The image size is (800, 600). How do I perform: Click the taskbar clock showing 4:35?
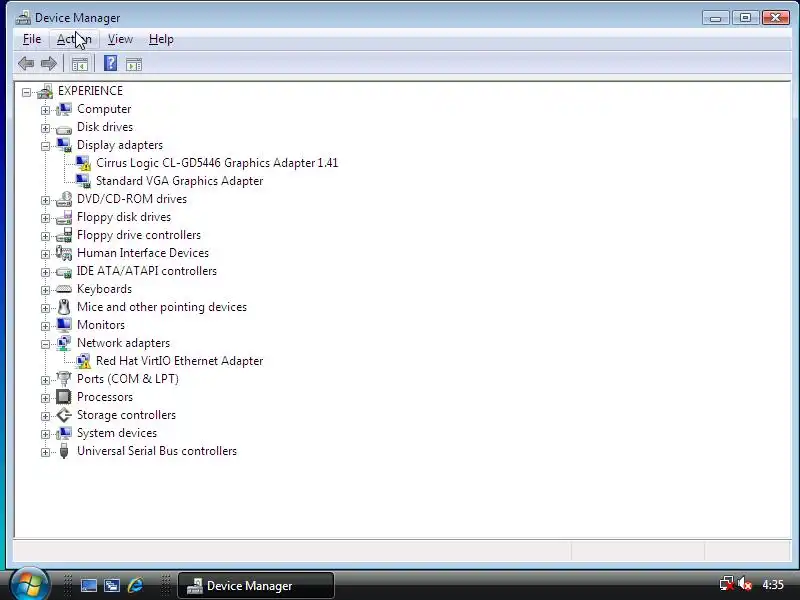click(773, 585)
